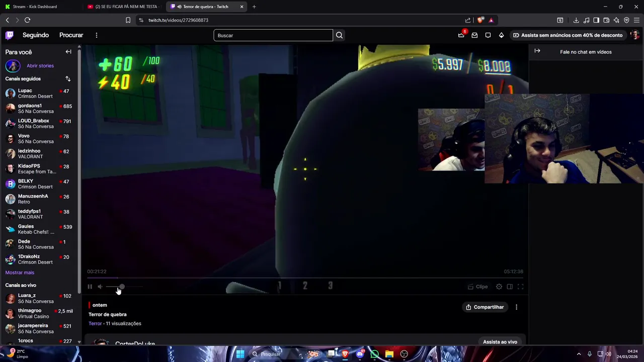Open Prime loot crown notifications

tap(461, 35)
